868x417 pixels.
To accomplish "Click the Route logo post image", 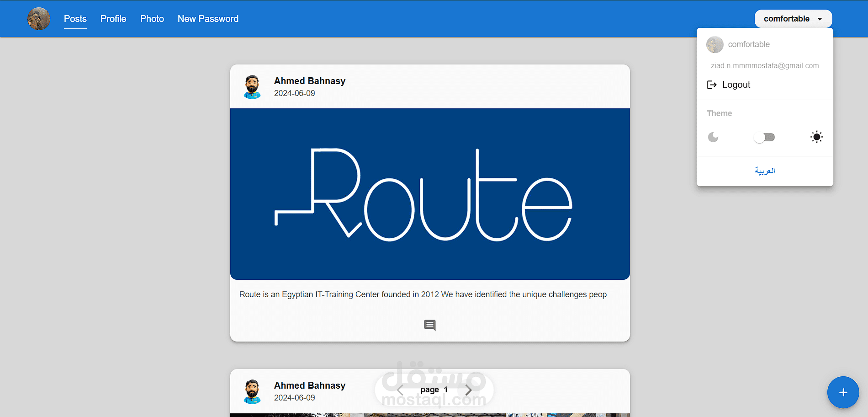I will [430, 194].
